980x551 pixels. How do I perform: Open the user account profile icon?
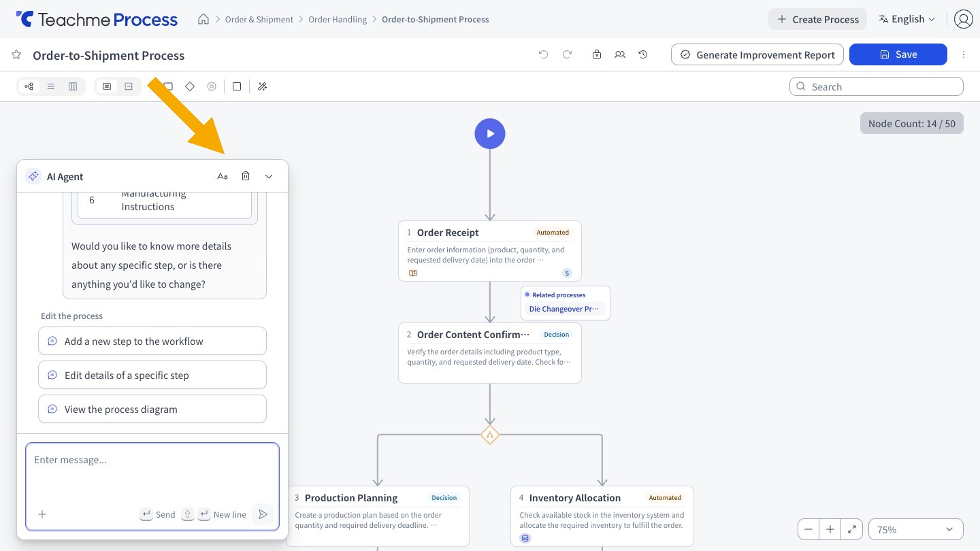[x=964, y=19]
